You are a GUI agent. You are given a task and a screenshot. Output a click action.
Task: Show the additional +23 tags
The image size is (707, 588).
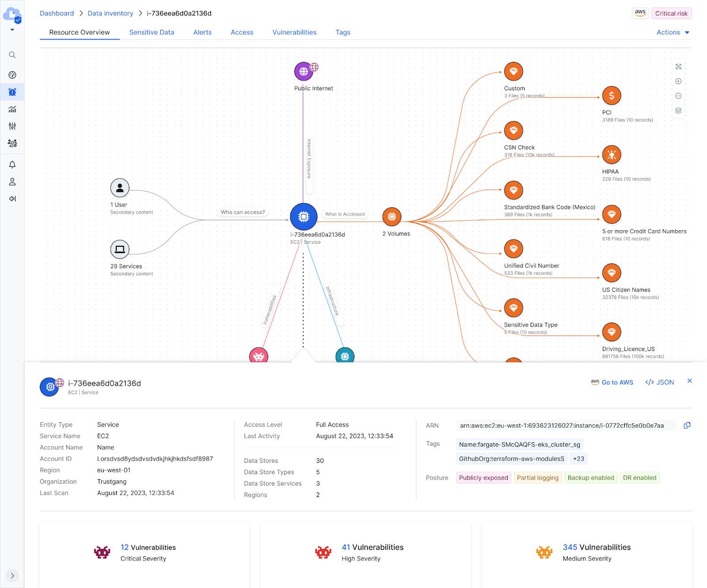pyautogui.click(x=578, y=459)
